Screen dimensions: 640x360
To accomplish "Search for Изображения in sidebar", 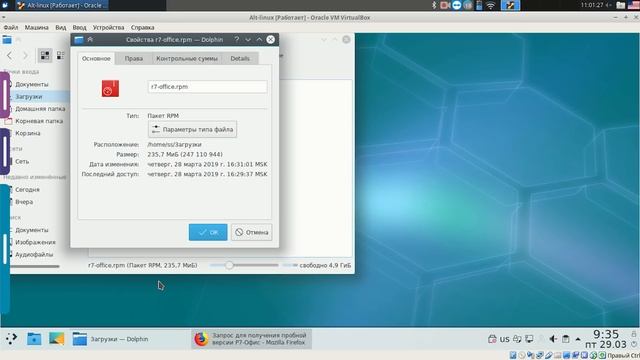I will click(x=35, y=242).
